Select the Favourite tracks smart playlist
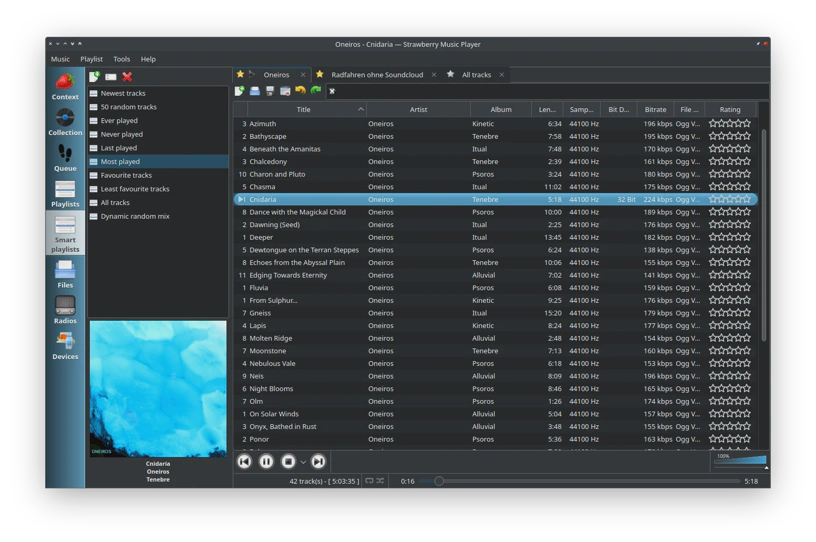This screenshot has height=542, width=816. pyautogui.click(x=158, y=175)
